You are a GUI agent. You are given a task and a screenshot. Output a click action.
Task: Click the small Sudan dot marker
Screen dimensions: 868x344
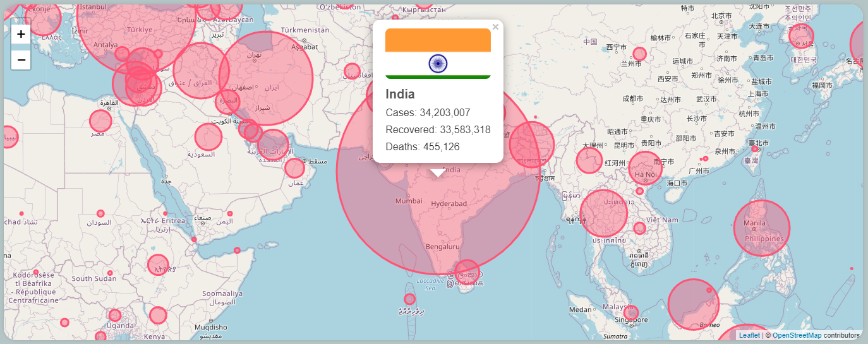tap(100, 213)
